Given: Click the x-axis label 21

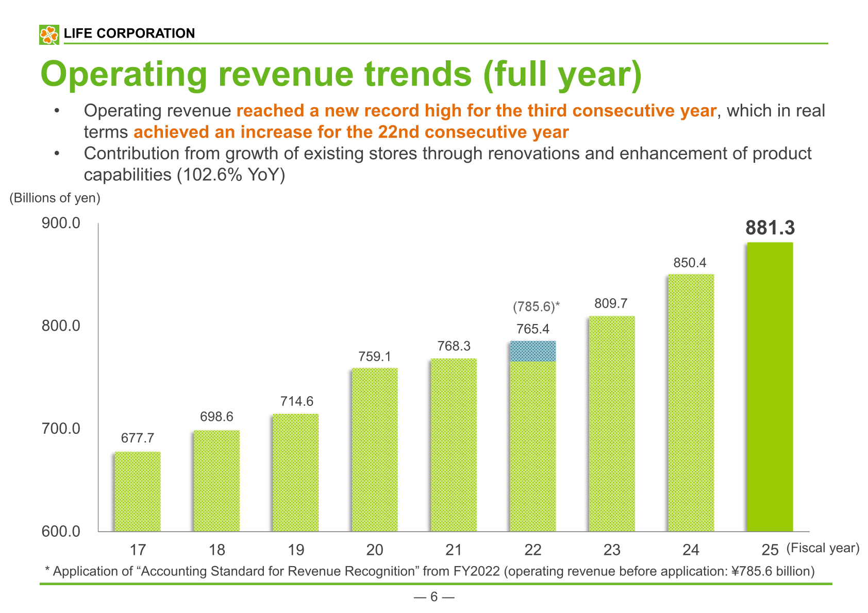Looking at the screenshot, I should tap(454, 550).
